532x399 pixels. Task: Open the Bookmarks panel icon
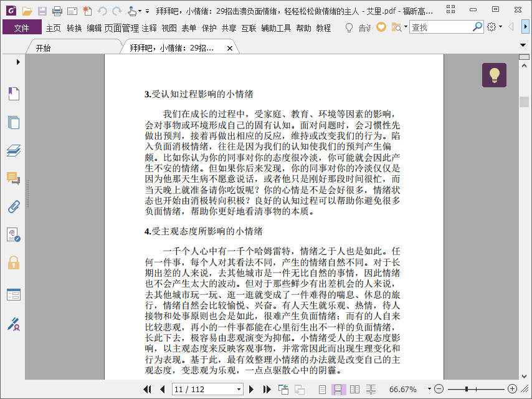(x=14, y=94)
